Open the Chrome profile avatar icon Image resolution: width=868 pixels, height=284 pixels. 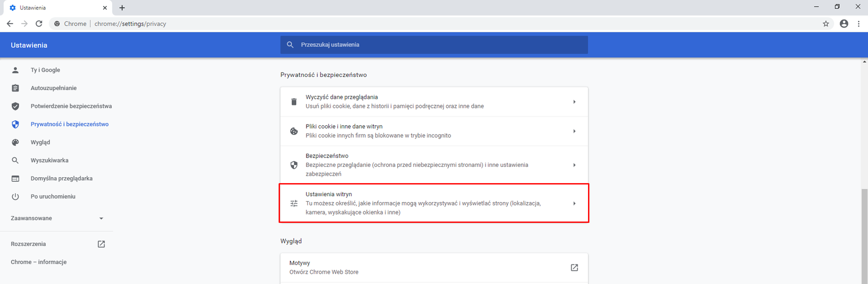[x=844, y=24]
